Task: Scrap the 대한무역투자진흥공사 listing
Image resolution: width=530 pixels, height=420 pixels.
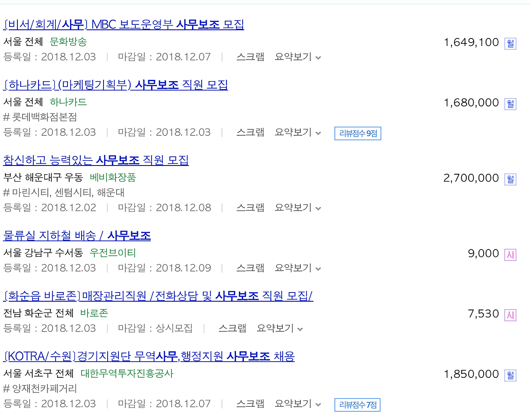Action: click(x=250, y=404)
